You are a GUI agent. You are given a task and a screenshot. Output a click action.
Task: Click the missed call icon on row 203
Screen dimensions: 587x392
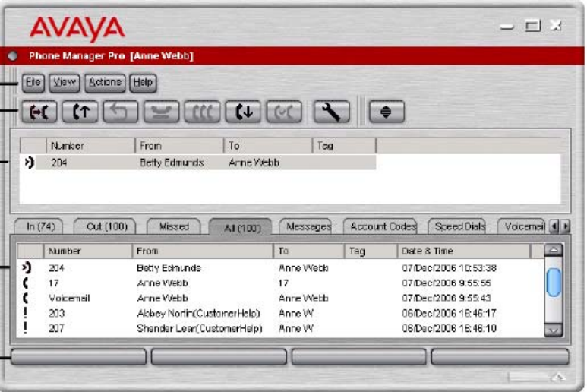[25, 312]
